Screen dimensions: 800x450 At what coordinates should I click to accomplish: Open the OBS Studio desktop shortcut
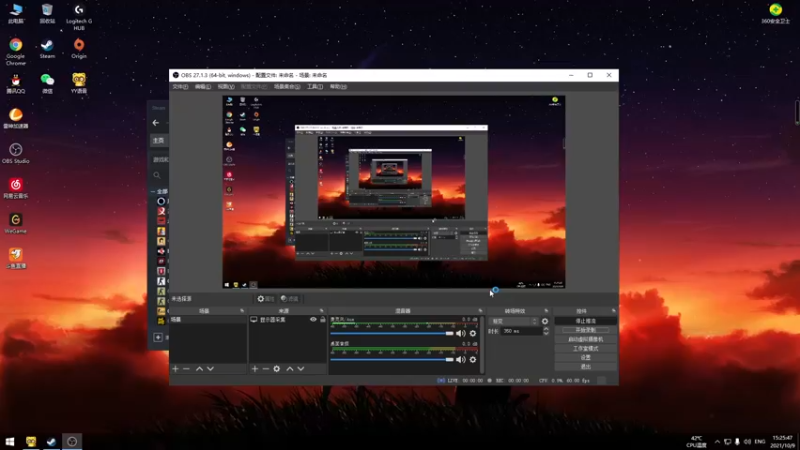(15, 153)
